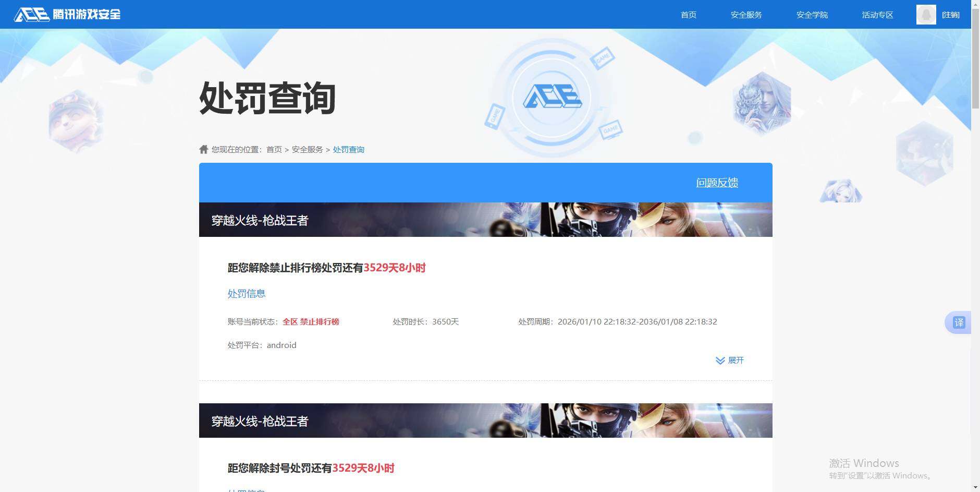Click the floating 译 translate button
980x492 pixels.
click(x=959, y=322)
